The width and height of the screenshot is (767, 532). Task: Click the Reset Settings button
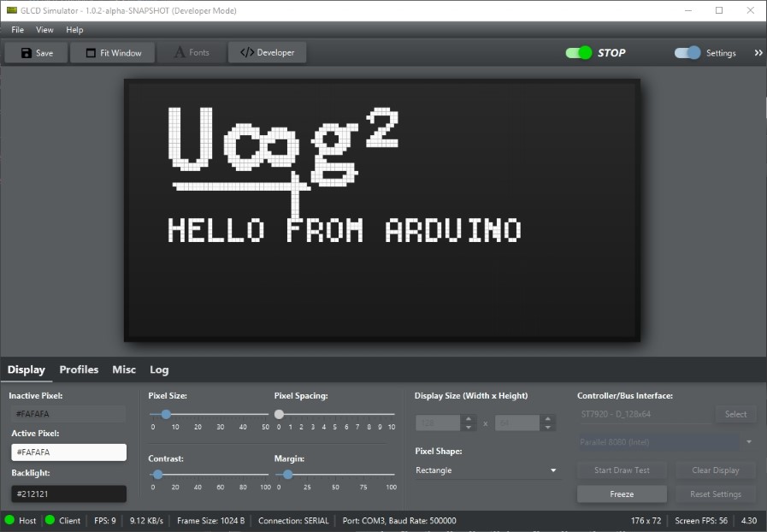click(x=715, y=494)
